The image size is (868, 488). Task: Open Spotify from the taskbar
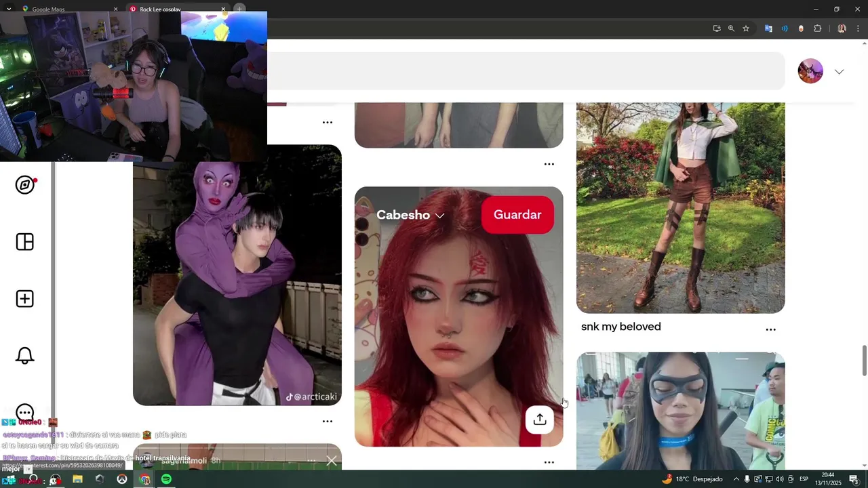[x=166, y=479]
